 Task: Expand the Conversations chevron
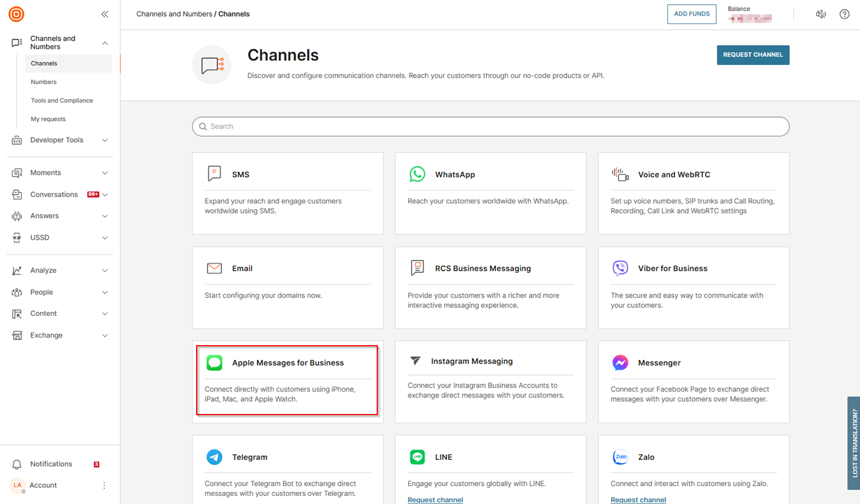105,194
